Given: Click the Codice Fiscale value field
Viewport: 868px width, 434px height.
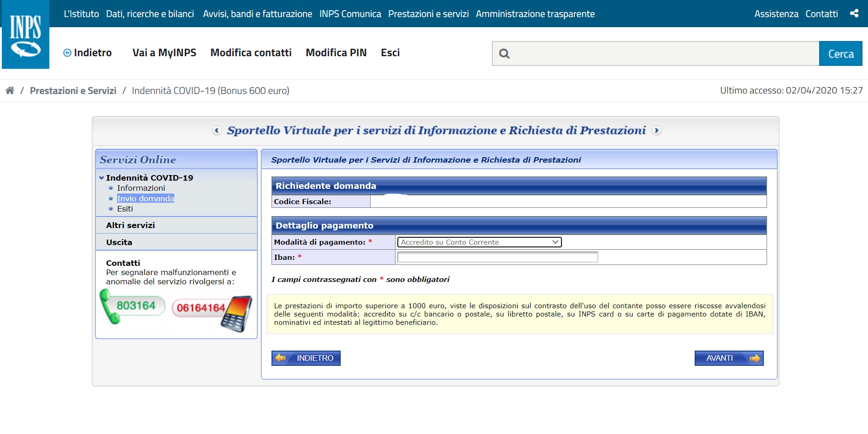Looking at the screenshot, I should (568, 201).
